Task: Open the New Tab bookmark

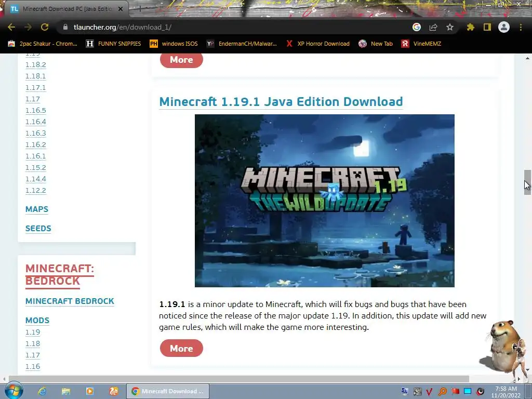Action: click(376, 44)
